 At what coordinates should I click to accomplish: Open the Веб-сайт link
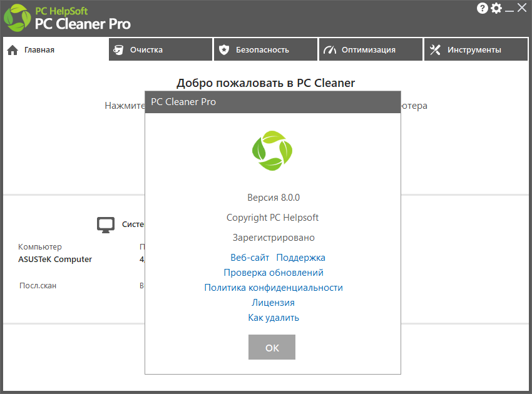[x=250, y=258]
